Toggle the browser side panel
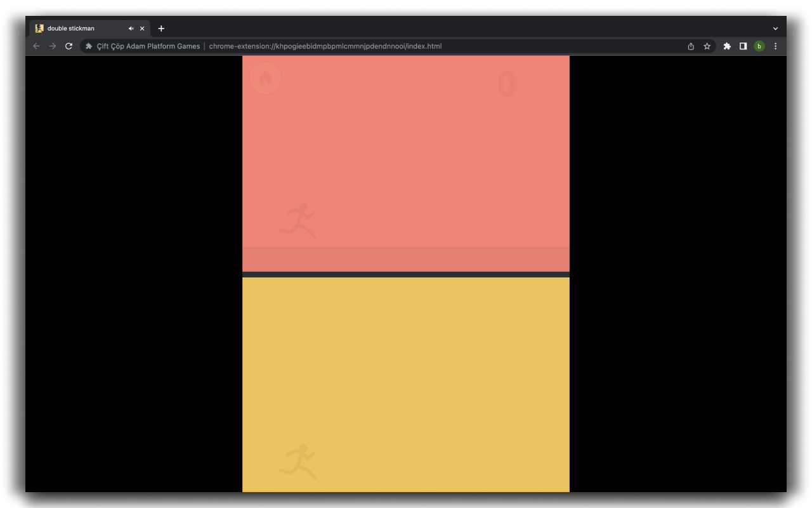This screenshot has height=508, width=812. pyautogui.click(x=743, y=46)
